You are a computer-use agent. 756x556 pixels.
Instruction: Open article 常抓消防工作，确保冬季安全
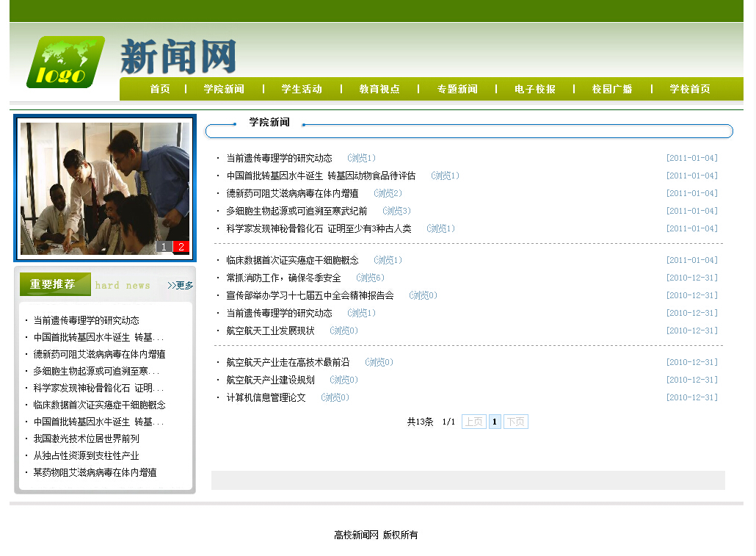(x=283, y=278)
